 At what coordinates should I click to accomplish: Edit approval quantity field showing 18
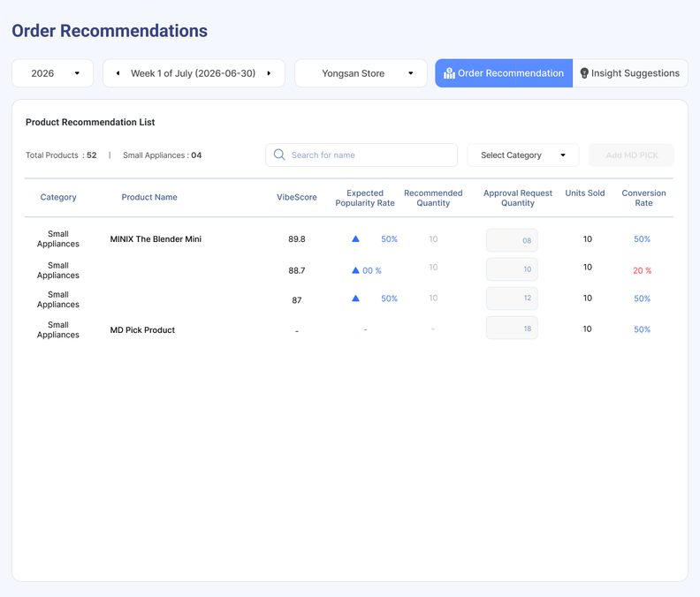[512, 328]
